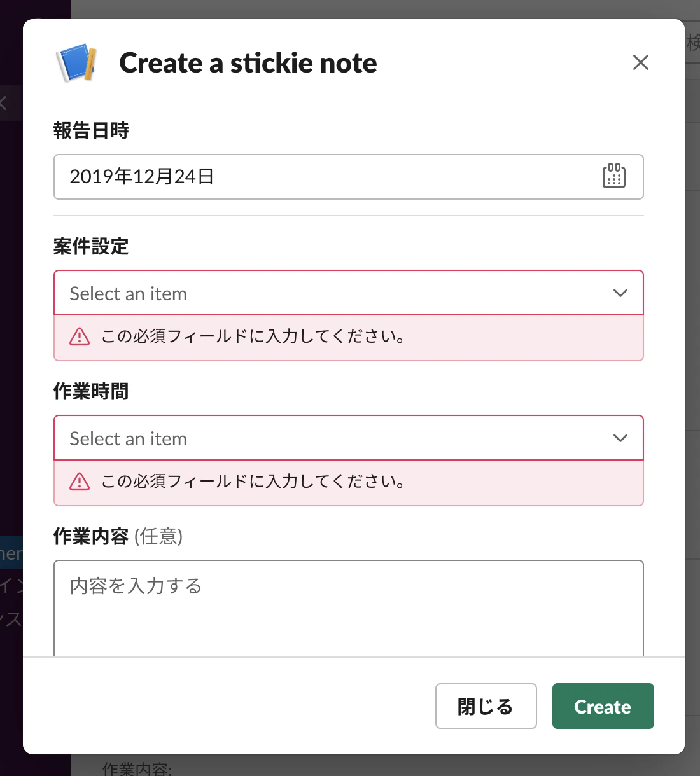
Task: Click the warning triangle icon under 作業時間
Action: (x=80, y=482)
